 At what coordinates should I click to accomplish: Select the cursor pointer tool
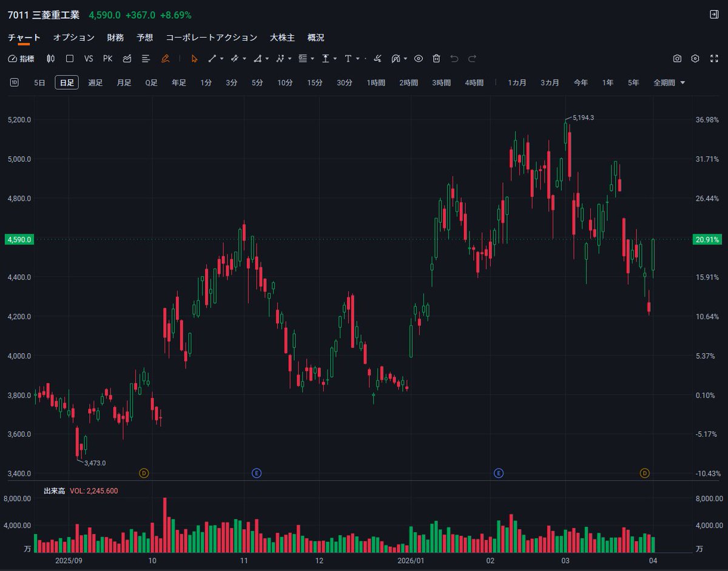(x=194, y=59)
